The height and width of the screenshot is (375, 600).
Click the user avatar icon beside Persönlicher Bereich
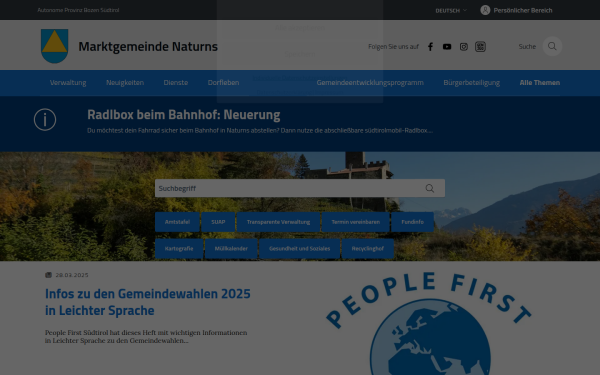[x=485, y=10]
